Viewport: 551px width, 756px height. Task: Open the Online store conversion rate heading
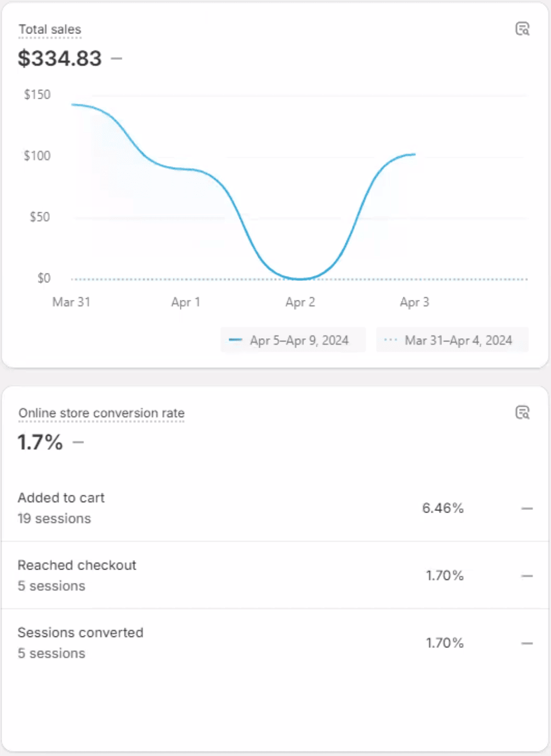click(x=101, y=413)
